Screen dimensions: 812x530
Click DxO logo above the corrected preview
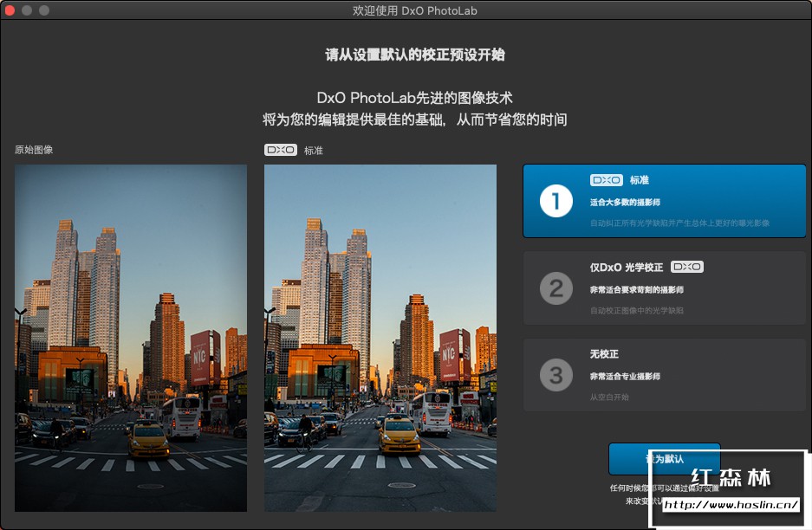point(281,150)
